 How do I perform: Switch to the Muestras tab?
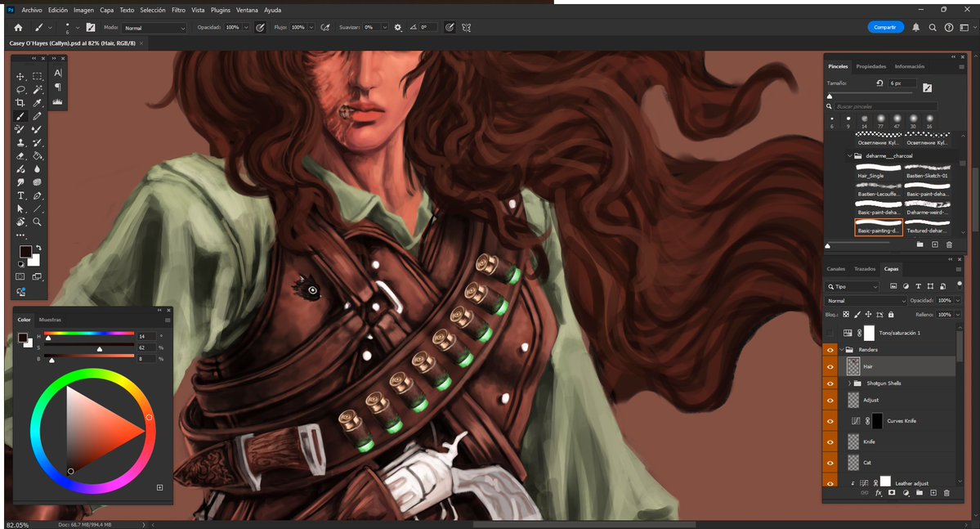tap(50, 320)
